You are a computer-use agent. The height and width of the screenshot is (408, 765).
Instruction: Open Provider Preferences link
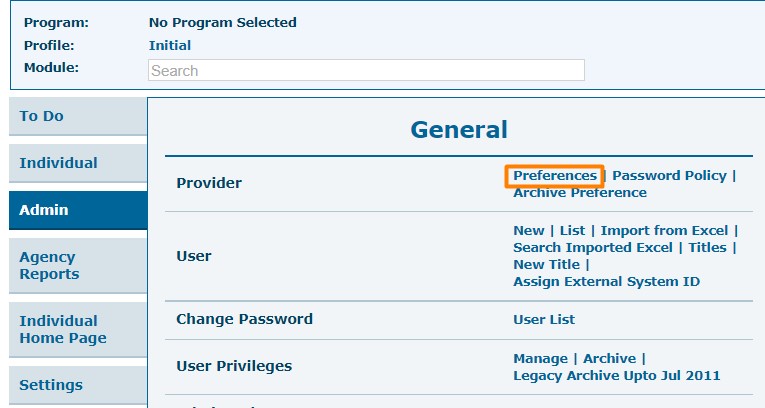[555, 176]
